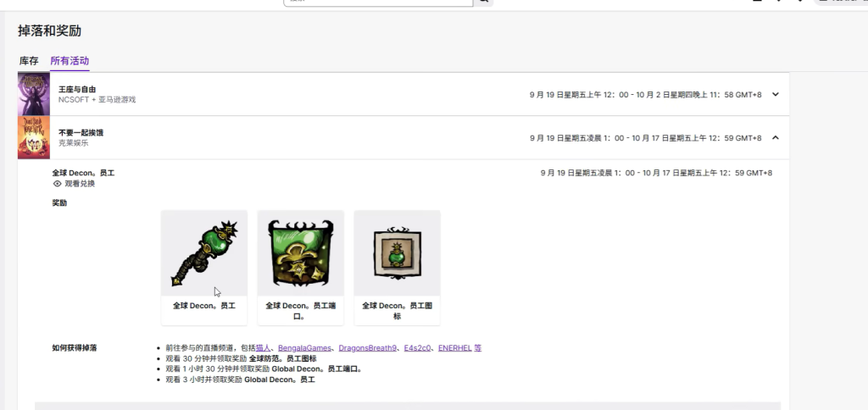Click the 王座与自由 campaign title
The image size is (868, 410).
click(x=77, y=89)
